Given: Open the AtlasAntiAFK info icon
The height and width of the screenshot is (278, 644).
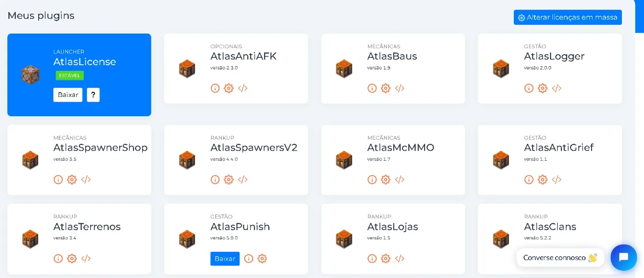Looking at the screenshot, I should tap(215, 88).
